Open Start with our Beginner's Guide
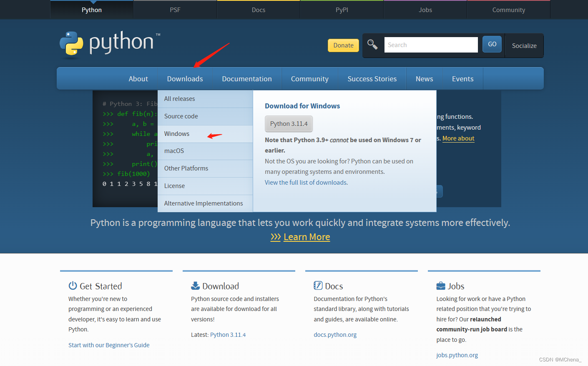The width and height of the screenshot is (588, 366). [109, 345]
